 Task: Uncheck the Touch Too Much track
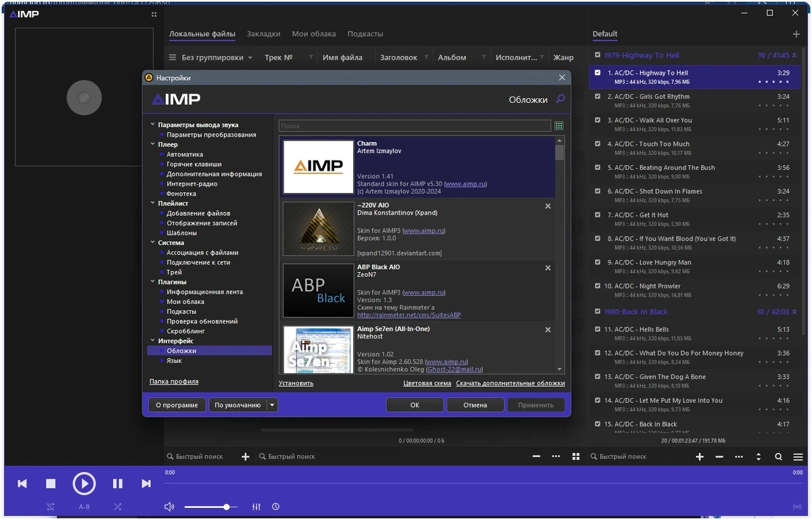tap(597, 144)
